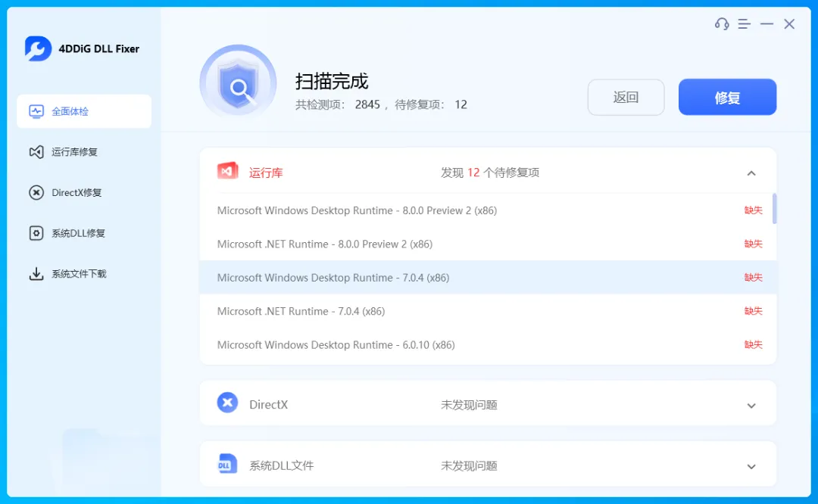Click the 全面体检 monitor icon in sidebar
Screen dimensions: 818x504
(x=36, y=111)
